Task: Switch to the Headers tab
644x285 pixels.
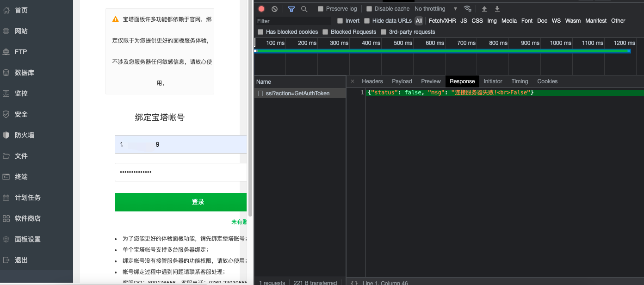Action: click(x=372, y=81)
